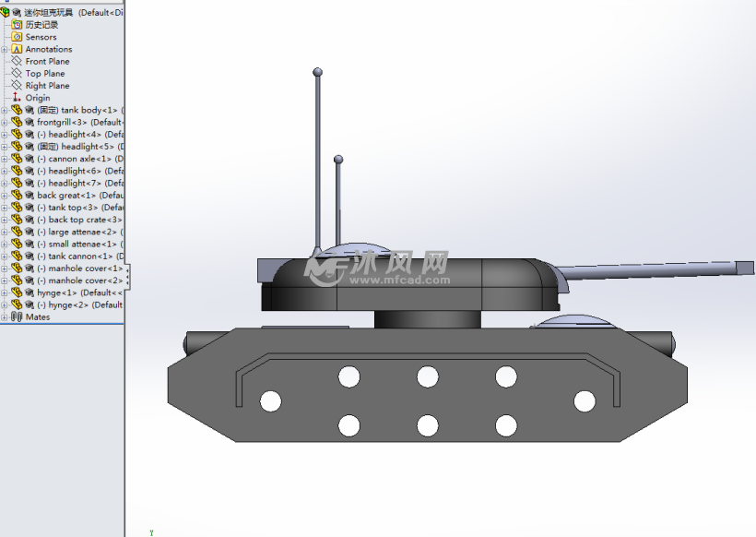
Task: Select the Top Plane icon
Action: click(x=17, y=73)
